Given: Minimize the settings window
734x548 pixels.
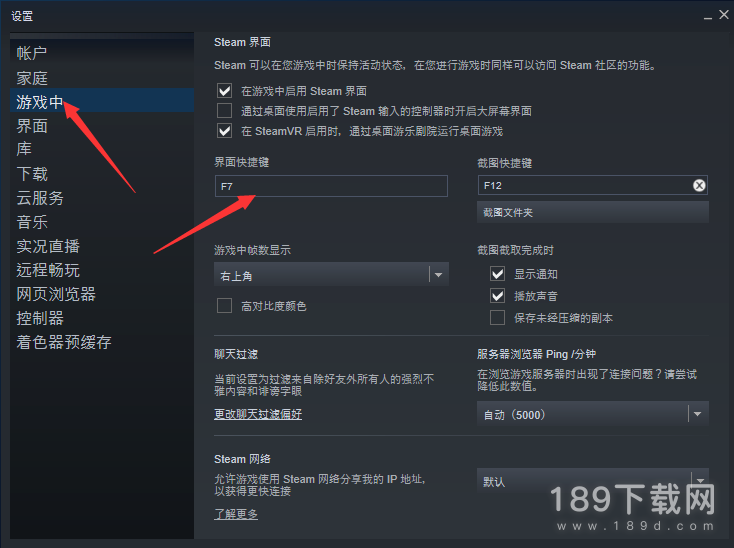Looking at the screenshot, I should 708,16.
